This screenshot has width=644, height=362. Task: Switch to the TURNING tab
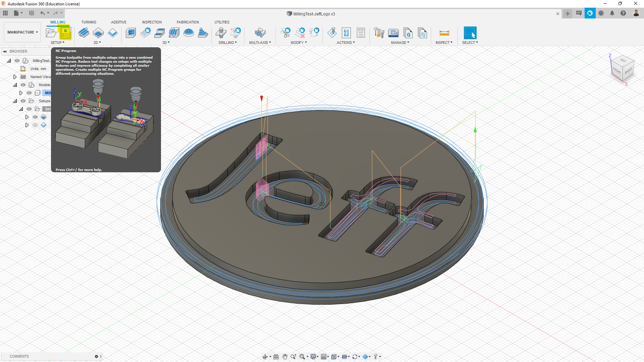click(x=89, y=22)
